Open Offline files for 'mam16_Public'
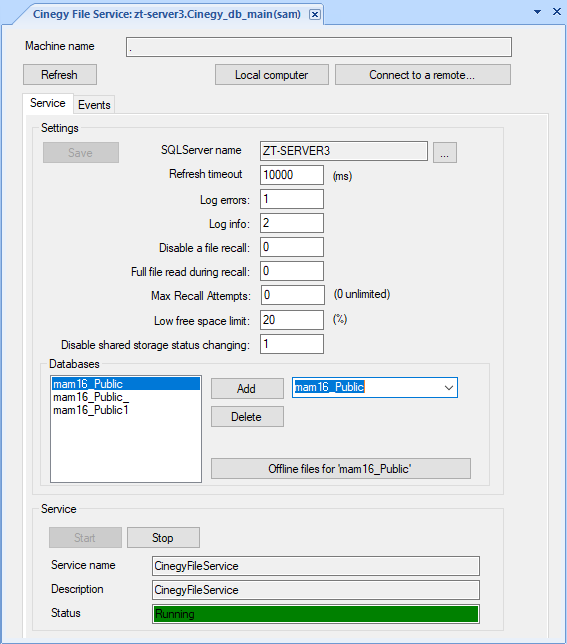The width and height of the screenshot is (567, 644). pyautogui.click(x=341, y=469)
